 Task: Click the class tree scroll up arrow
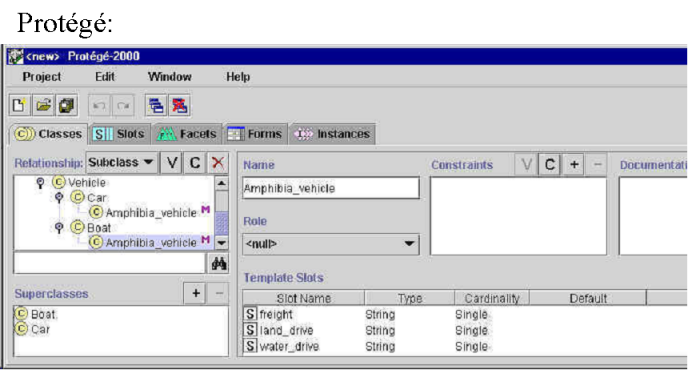point(222,183)
